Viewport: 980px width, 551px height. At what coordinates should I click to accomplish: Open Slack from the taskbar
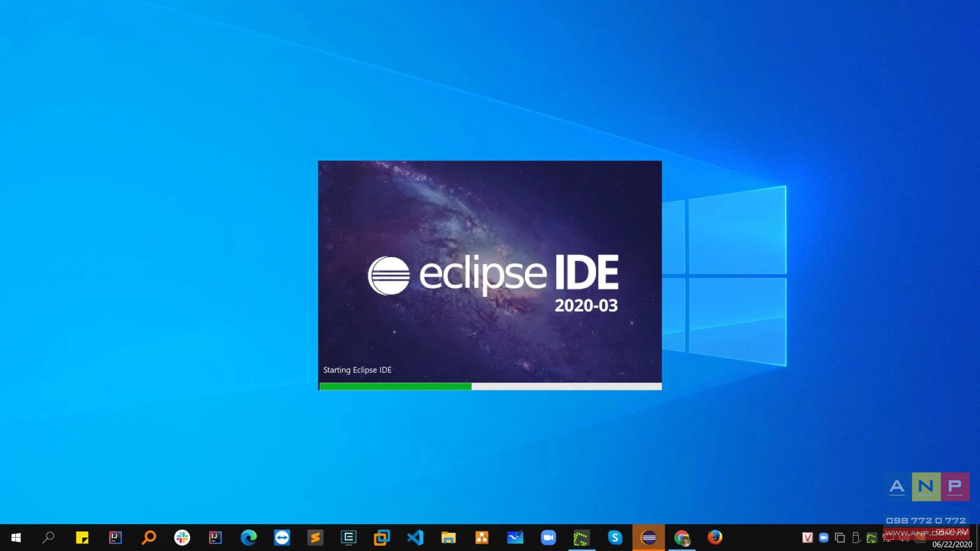coord(182,538)
